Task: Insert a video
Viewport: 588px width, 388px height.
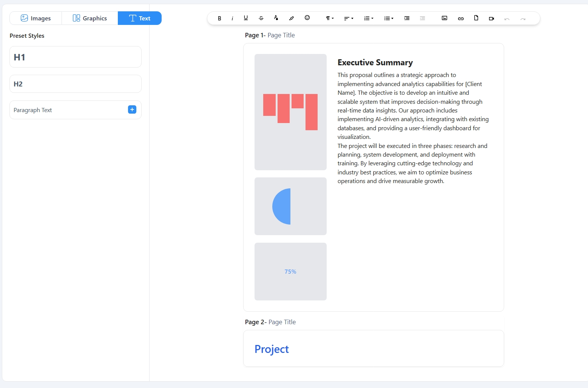Action: coord(491,18)
